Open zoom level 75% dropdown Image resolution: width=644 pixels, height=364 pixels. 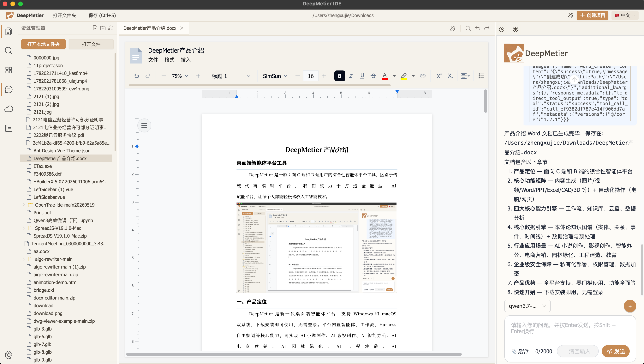pos(180,76)
